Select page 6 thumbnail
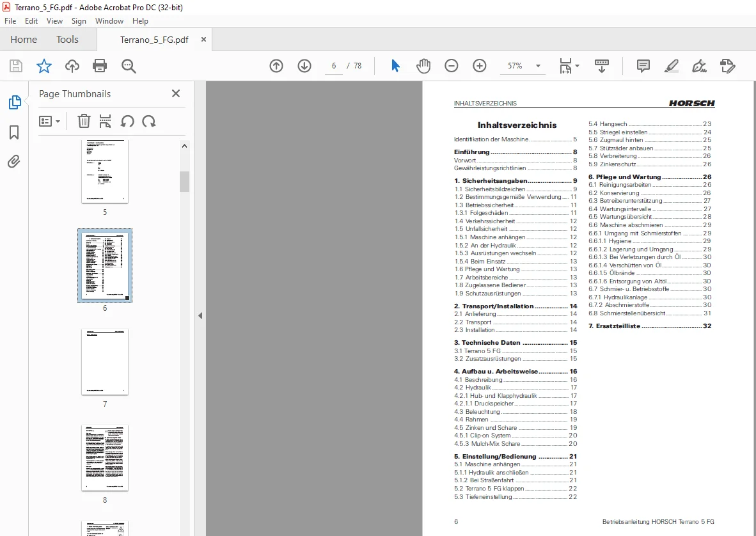Screen dimensions: 756x536 (105, 265)
